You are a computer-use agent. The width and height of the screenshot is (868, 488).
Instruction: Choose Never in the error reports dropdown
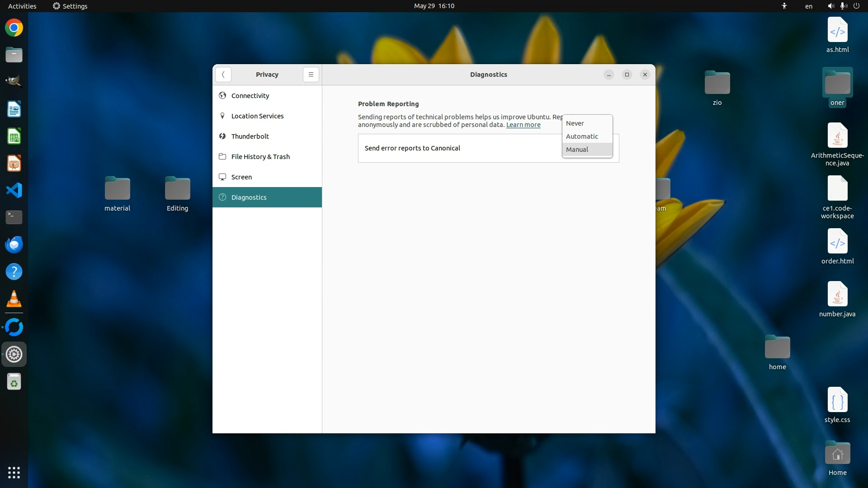[x=575, y=123]
